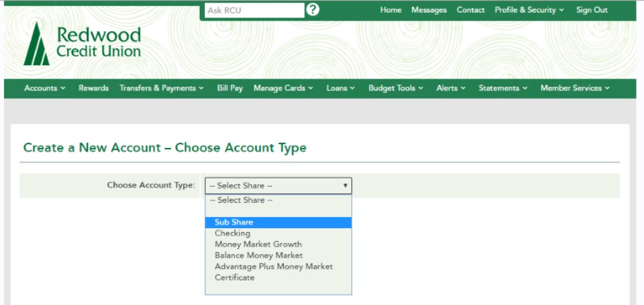Choose Money Market Growth option
Screen dimensions: 644x305
(279, 244)
